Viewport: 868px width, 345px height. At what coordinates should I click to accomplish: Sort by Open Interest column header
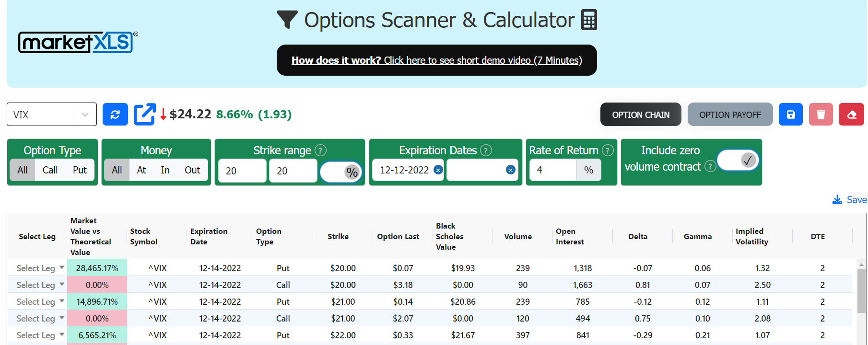coord(570,236)
